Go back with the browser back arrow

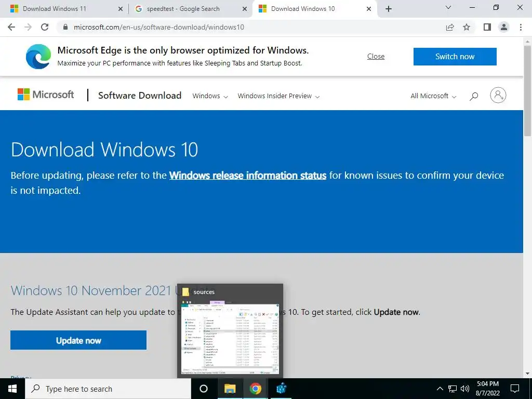tap(11, 27)
